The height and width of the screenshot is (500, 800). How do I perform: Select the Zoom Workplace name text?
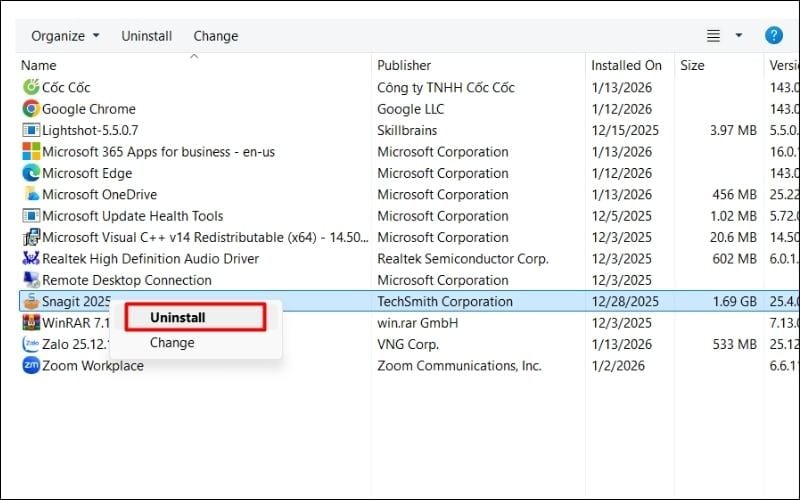(92, 365)
